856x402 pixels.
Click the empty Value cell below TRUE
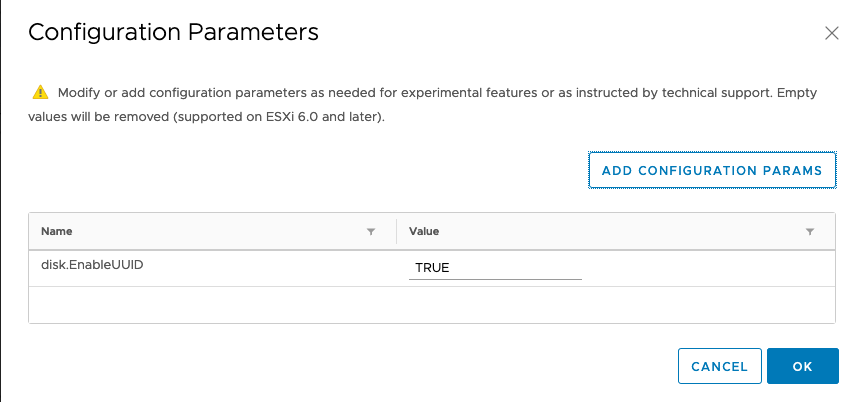click(x=615, y=305)
